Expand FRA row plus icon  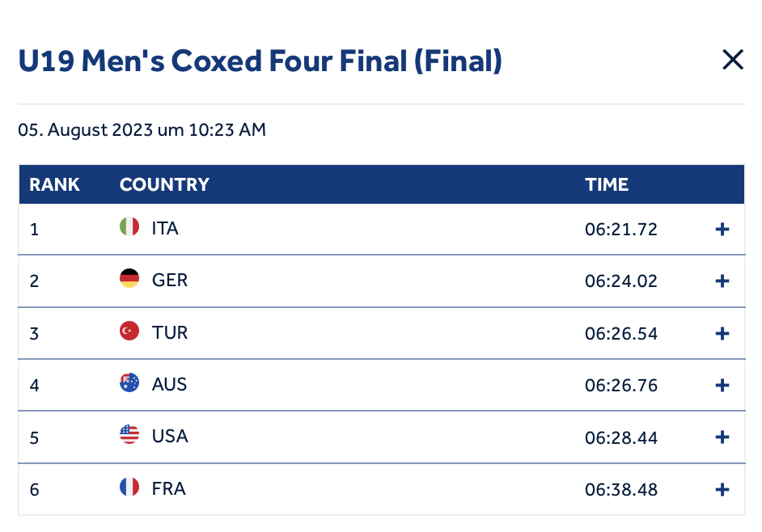coord(722,489)
